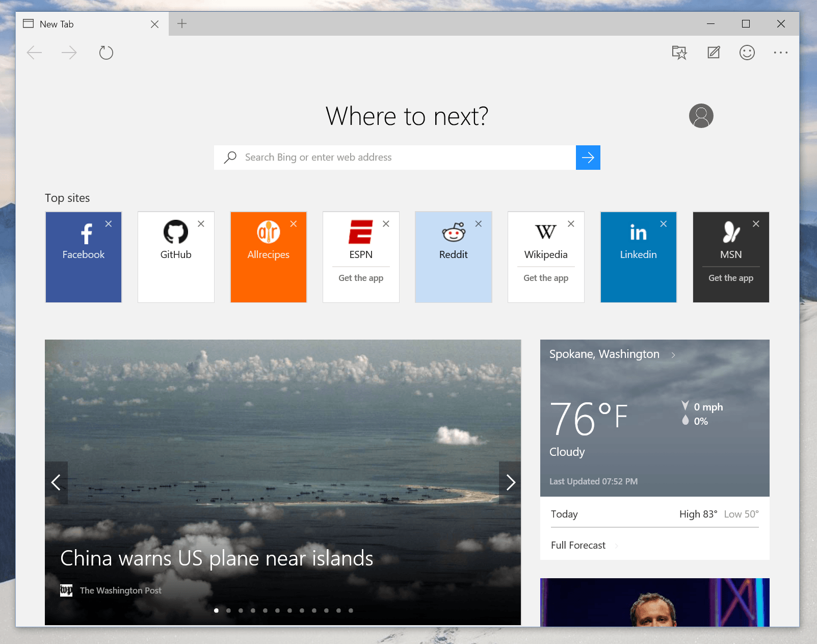Remove ESPN from top sites
This screenshot has width=817, height=644.
[386, 224]
